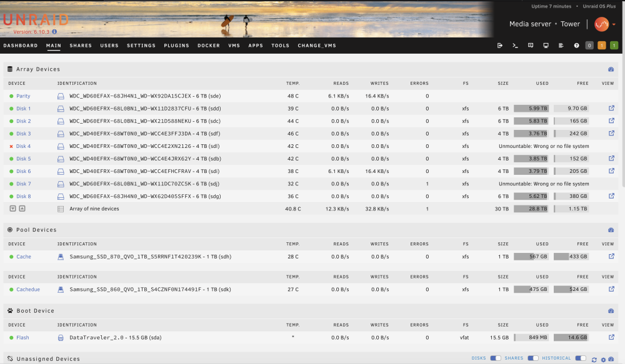
Task: Click the flash icon beside DataTraveler_2.0
Action: pyautogui.click(x=61, y=338)
